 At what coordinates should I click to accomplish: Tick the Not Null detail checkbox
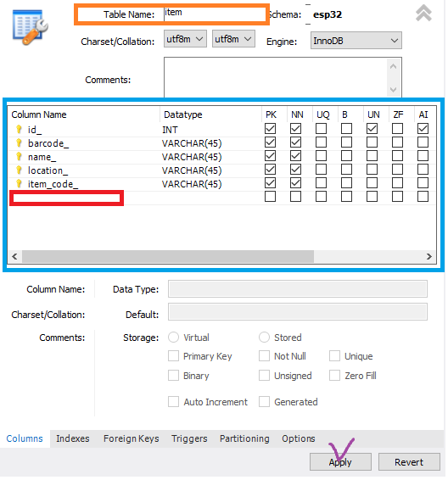point(264,356)
